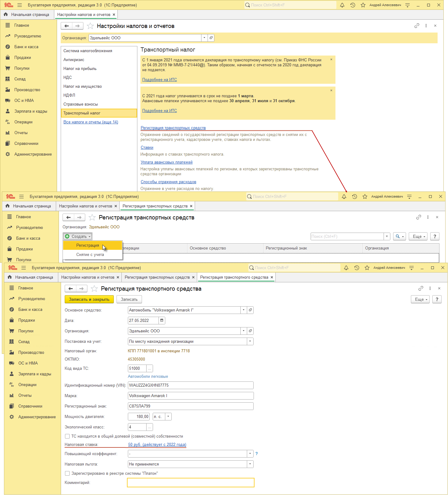Select Страховые взносы in tax settings list

(99, 104)
